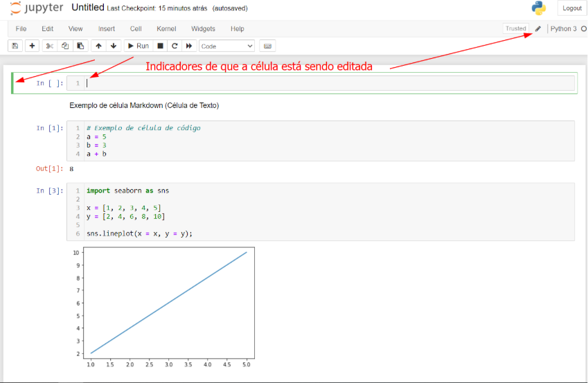Interrupt the kernel with the stop icon
Screen dimensions: 588x383
tap(160, 46)
